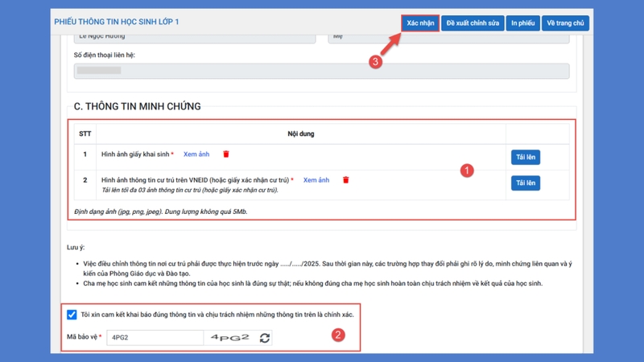Click the heading PHIẾU THÔNG TIN HỌC SINH LỚP 1
644x362 pixels.
tap(117, 22)
